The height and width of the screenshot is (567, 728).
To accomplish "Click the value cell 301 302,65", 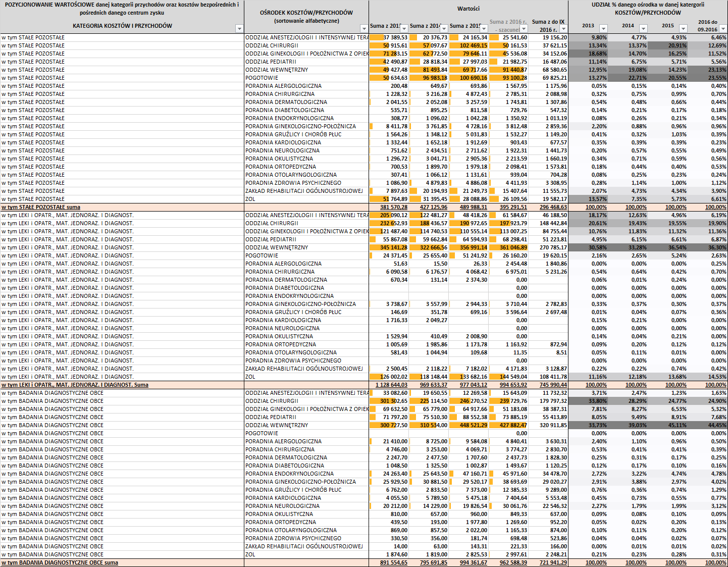I will pyautogui.click(x=389, y=401).
